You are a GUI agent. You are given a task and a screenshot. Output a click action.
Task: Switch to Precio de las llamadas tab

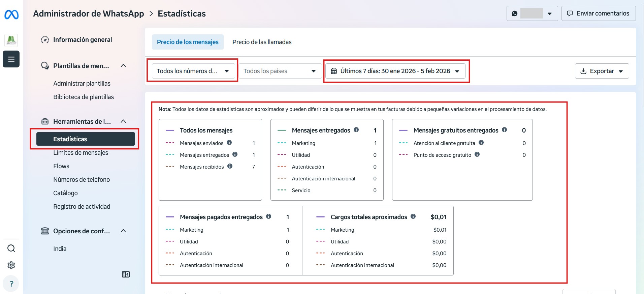(x=262, y=42)
